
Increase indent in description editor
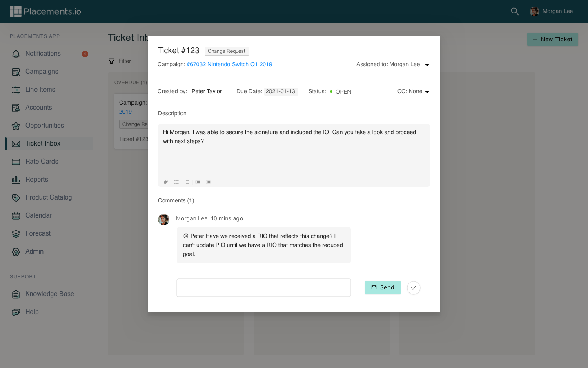[x=198, y=182]
